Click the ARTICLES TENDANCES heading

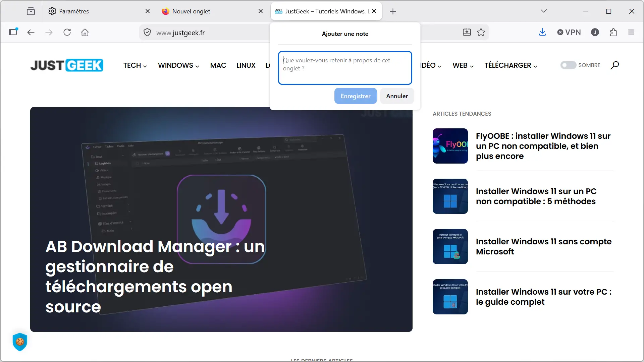[462, 114]
